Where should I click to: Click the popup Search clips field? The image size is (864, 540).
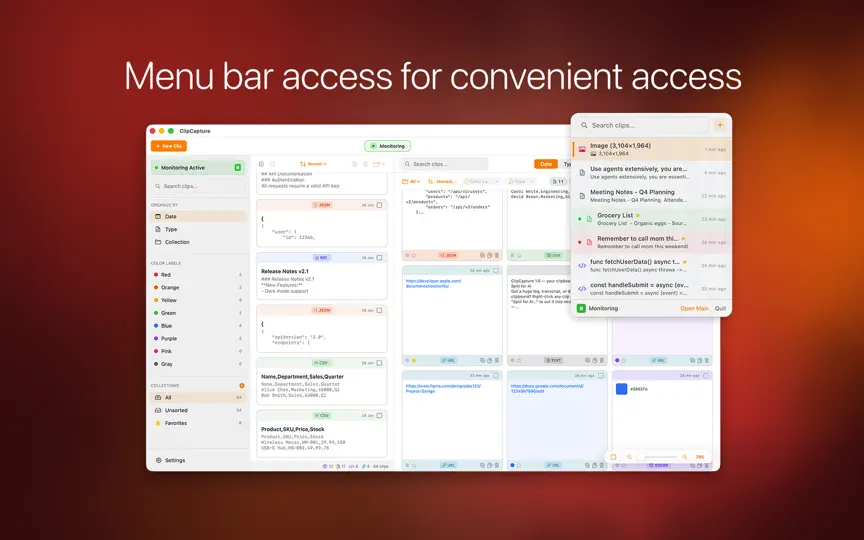[x=642, y=125]
